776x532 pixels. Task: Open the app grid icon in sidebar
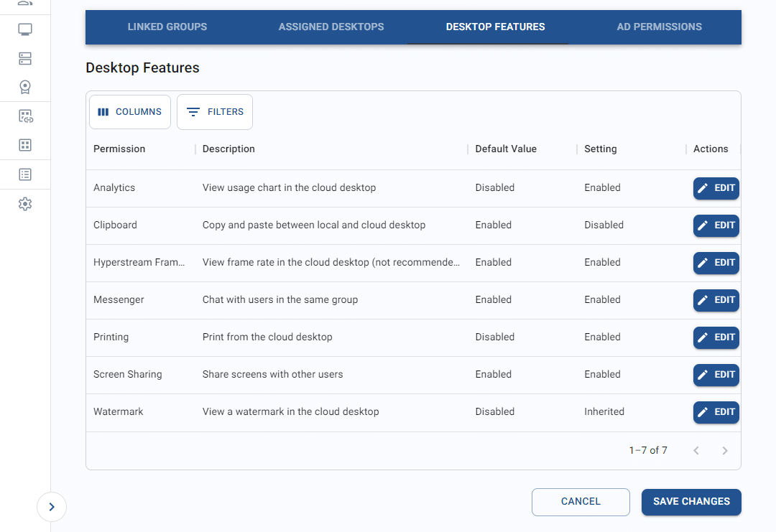pos(25,145)
